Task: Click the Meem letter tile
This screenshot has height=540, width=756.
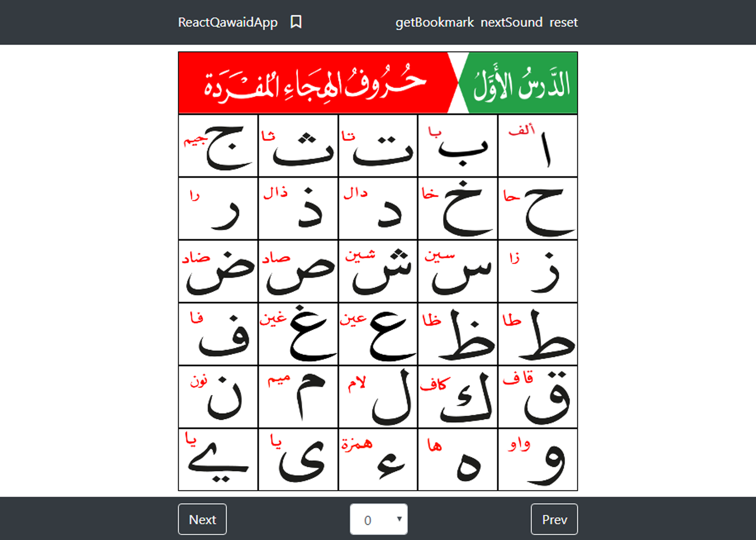Action: pos(298,397)
